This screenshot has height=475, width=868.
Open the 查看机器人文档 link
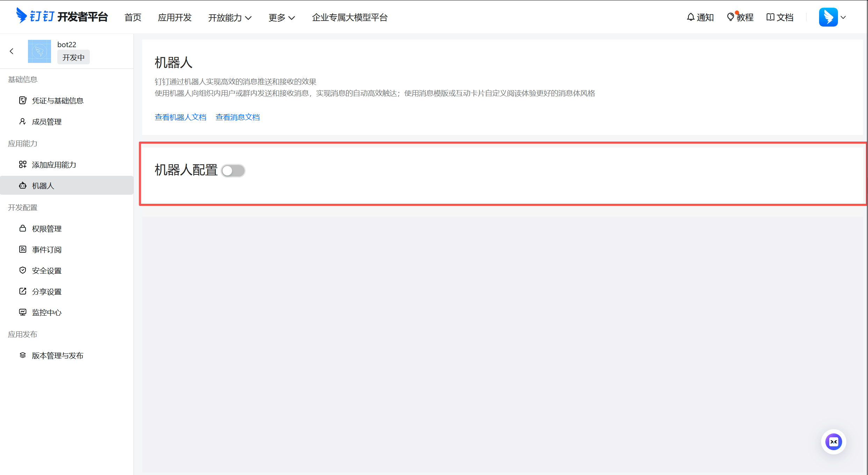pyautogui.click(x=180, y=117)
